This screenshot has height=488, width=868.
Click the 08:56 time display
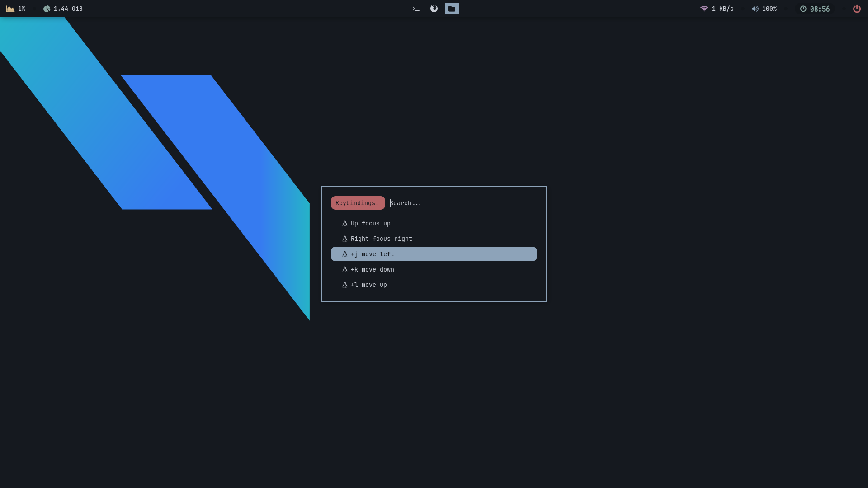pos(820,9)
